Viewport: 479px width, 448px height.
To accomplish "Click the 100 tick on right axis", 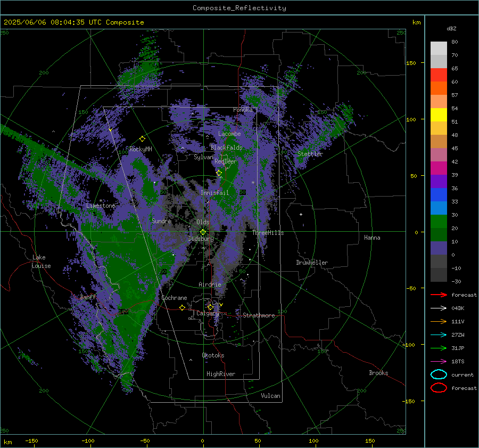I will [x=411, y=119].
